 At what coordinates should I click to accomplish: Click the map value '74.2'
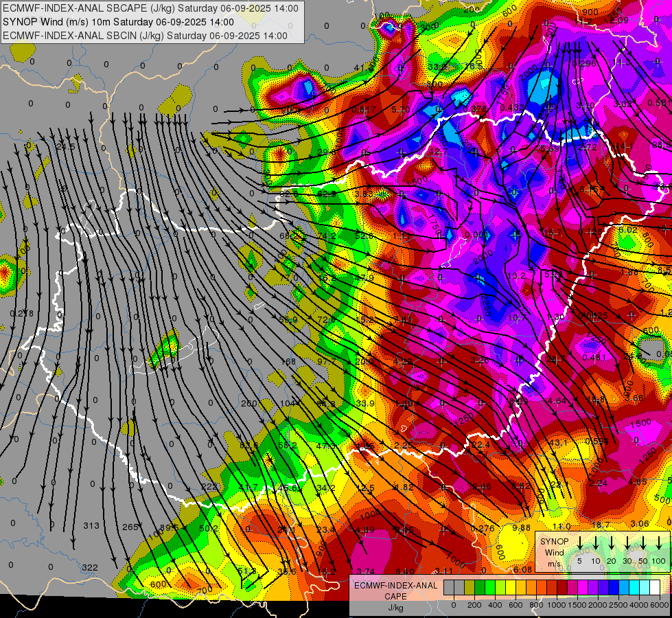pyautogui.click(x=327, y=236)
